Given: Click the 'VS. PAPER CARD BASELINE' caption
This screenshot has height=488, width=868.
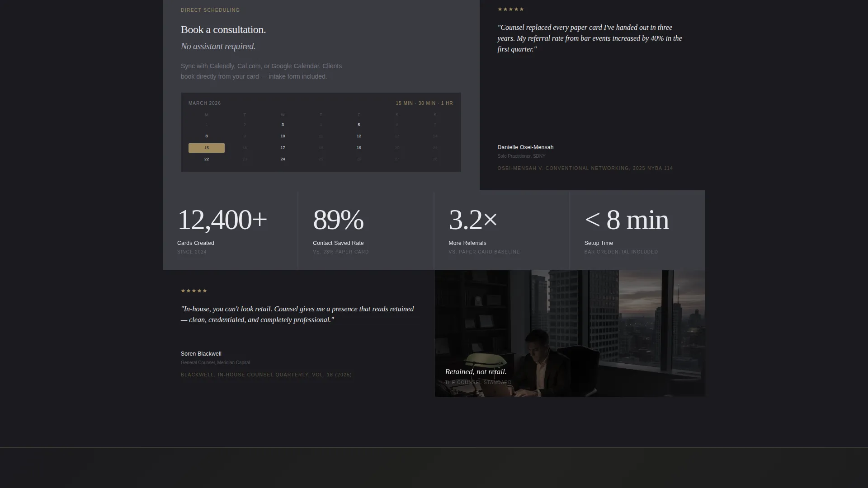Looking at the screenshot, I should click(x=484, y=252).
